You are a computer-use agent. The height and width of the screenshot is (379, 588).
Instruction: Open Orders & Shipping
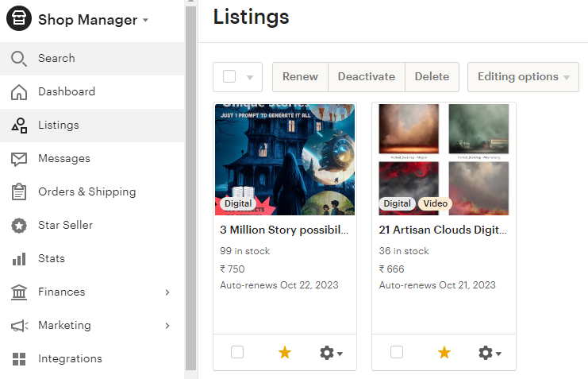pyautogui.click(x=92, y=192)
